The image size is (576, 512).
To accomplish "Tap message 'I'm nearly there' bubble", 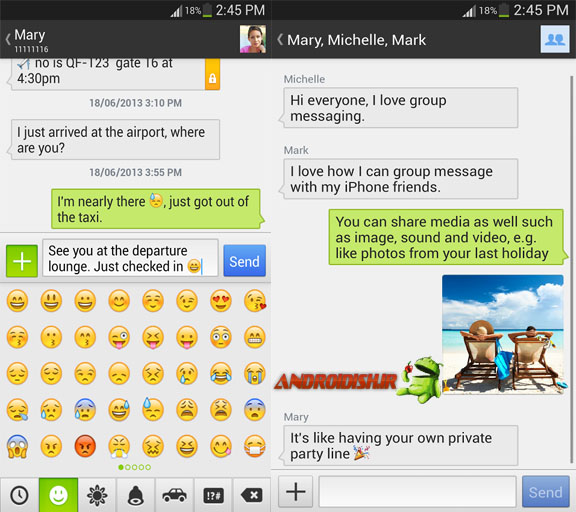I will click(x=158, y=209).
